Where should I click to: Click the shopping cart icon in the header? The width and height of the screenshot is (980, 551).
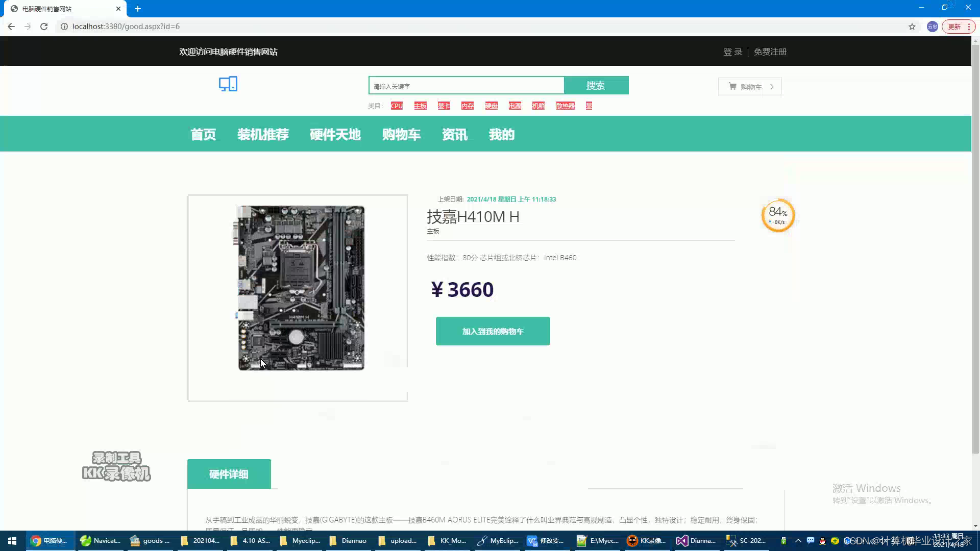point(732,87)
